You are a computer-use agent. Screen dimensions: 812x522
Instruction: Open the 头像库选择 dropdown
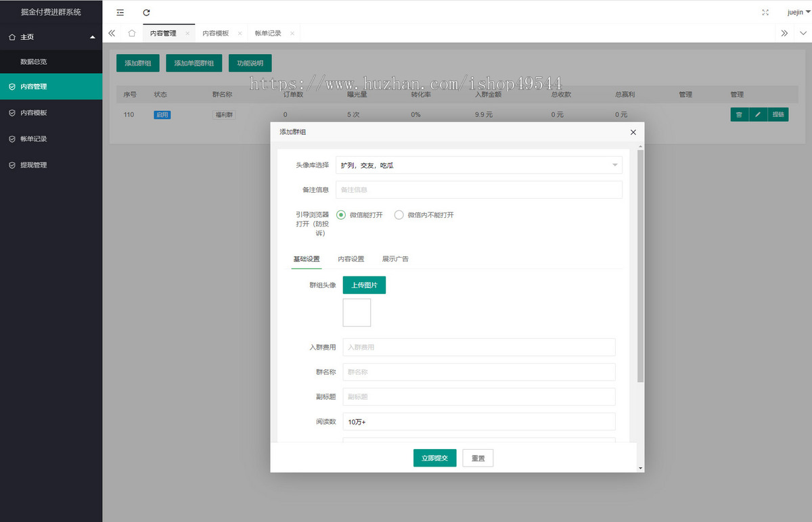coord(479,165)
